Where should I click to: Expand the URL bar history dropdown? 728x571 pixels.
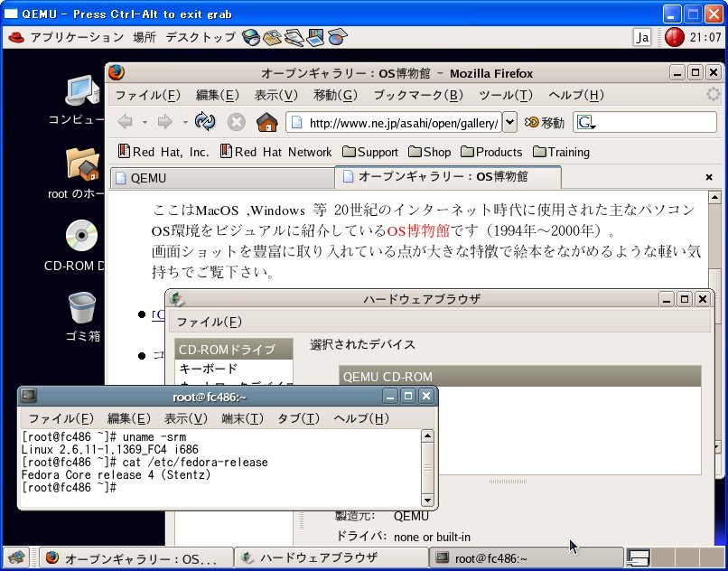[x=509, y=122]
